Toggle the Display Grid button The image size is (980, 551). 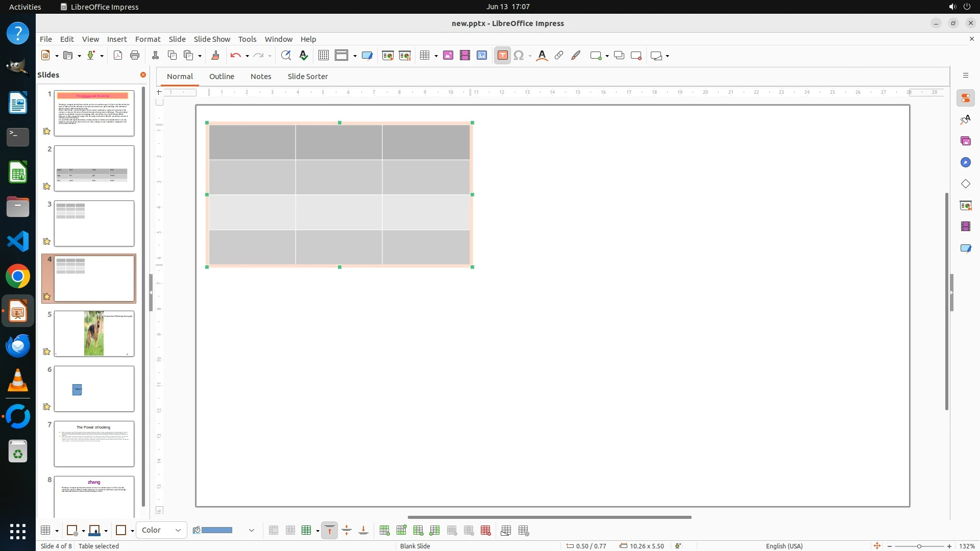[323, 56]
